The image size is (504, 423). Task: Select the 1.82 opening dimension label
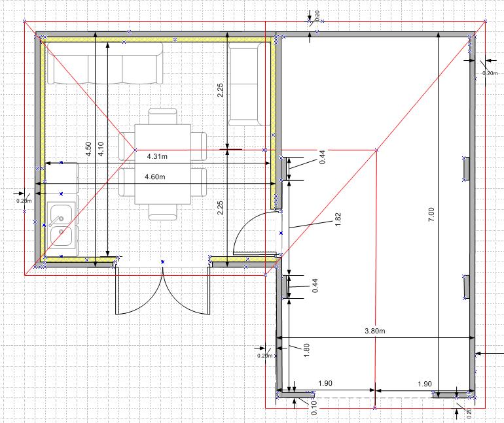(338, 220)
